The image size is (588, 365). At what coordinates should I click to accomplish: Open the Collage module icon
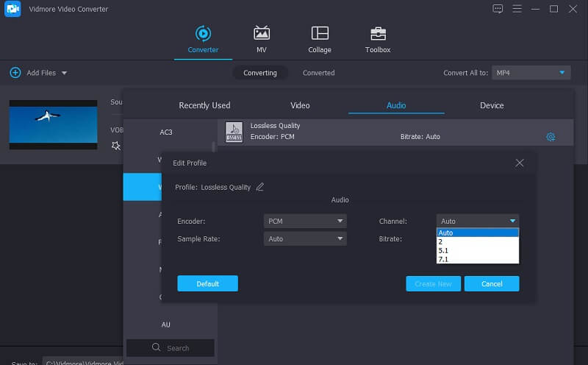[x=320, y=33]
